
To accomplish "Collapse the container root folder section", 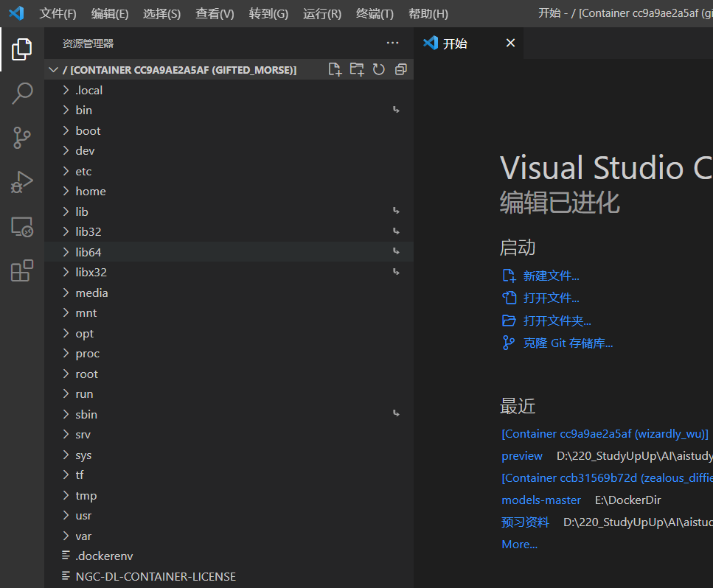I will 54,69.
